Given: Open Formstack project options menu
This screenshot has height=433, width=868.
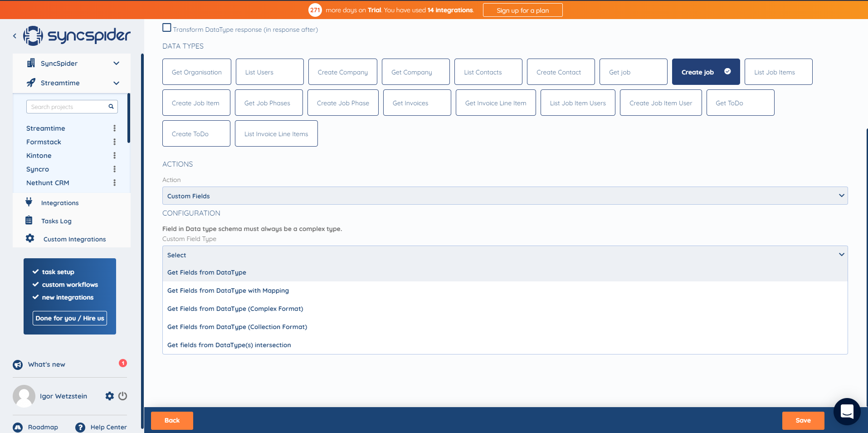Looking at the screenshot, I should (114, 142).
